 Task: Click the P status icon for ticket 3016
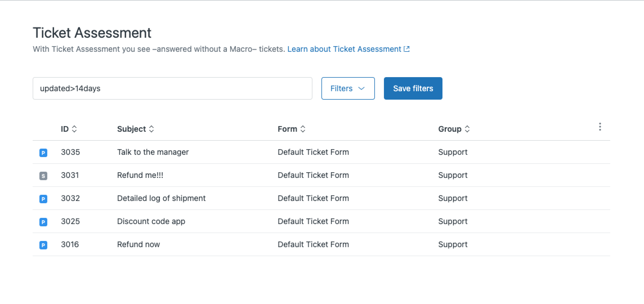tap(43, 245)
